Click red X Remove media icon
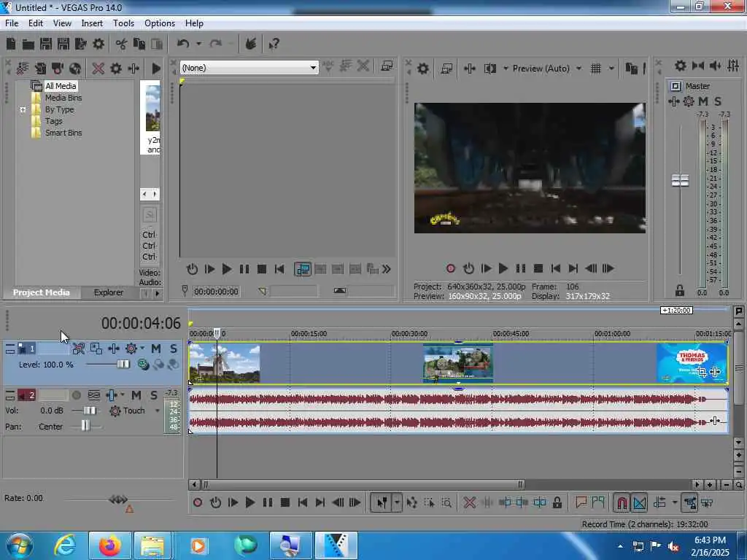 point(98,69)
